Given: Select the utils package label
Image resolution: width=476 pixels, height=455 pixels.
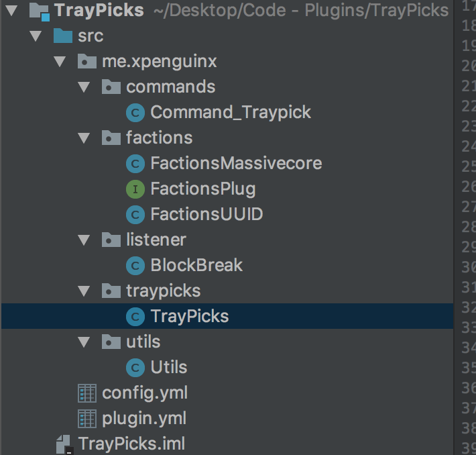Looking at the screenshot, I should coord(143,342).
